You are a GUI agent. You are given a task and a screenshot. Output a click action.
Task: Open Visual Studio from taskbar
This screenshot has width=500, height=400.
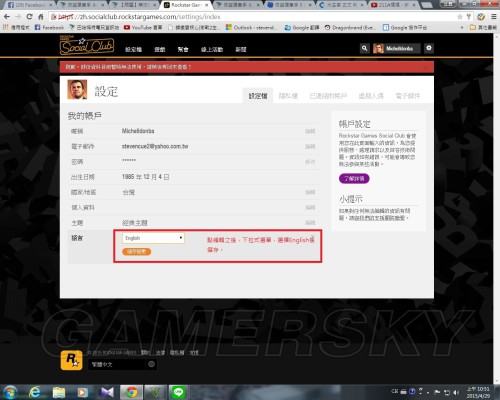tap(107, 392)
